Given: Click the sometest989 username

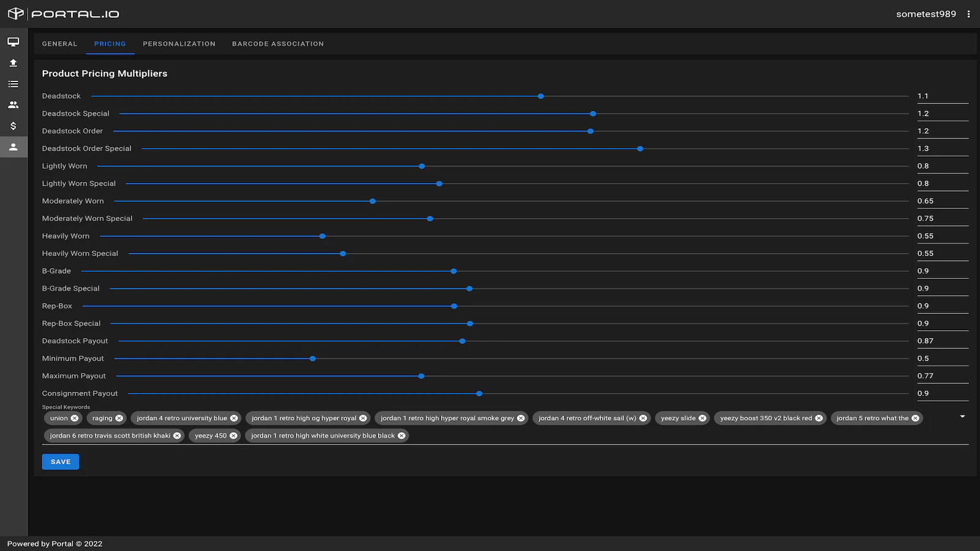Looking at the screenshot, I should [926, 14].
